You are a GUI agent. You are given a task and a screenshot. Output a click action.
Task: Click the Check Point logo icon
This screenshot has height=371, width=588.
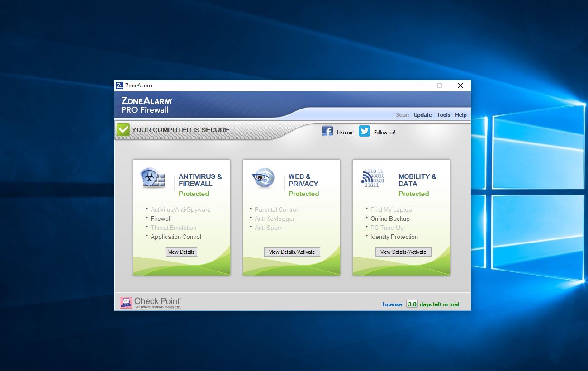click(x=126, y=303)
